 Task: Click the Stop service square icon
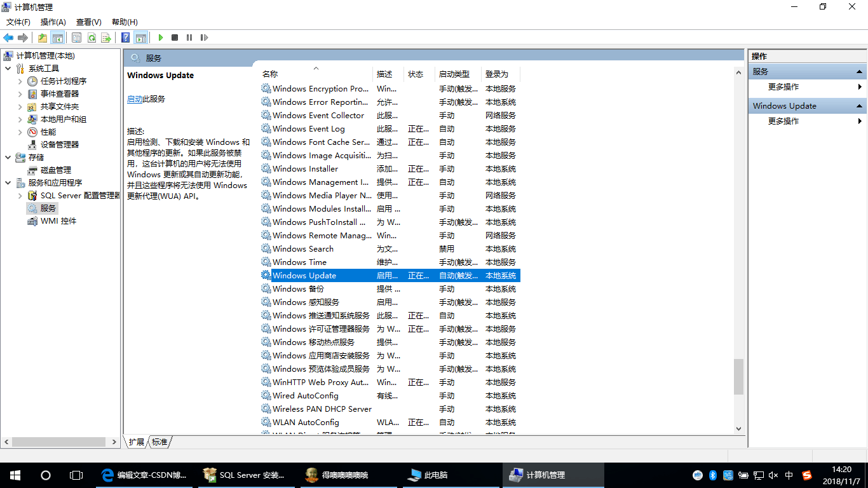pos(175,37)
